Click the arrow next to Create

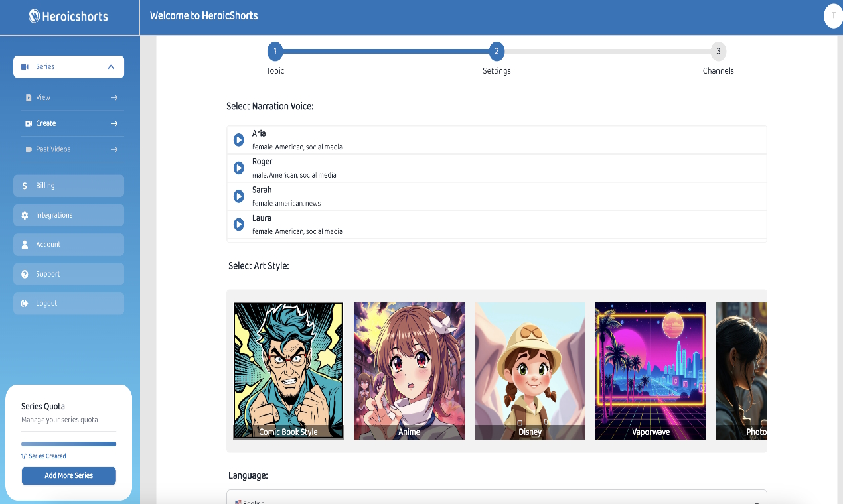coord(114,123)
